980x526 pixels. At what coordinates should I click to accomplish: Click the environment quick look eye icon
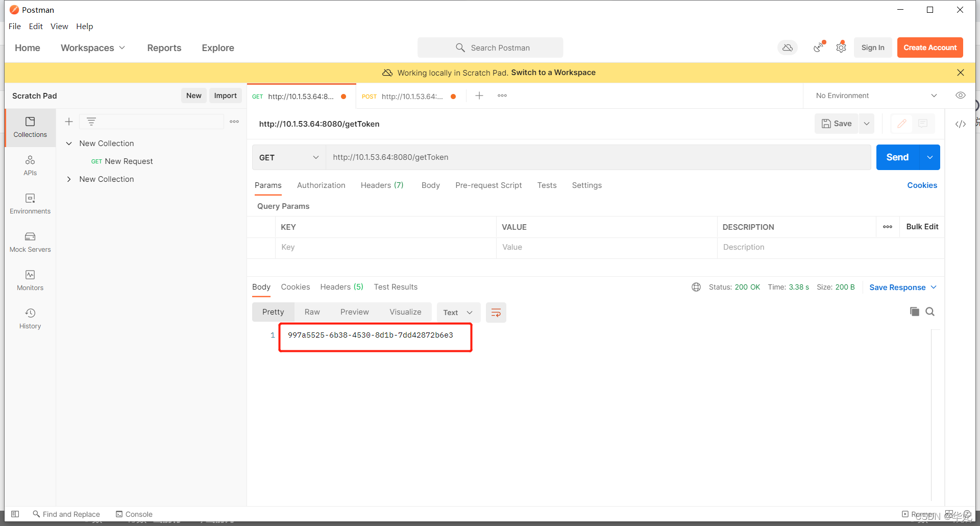[x=961, y=95]
